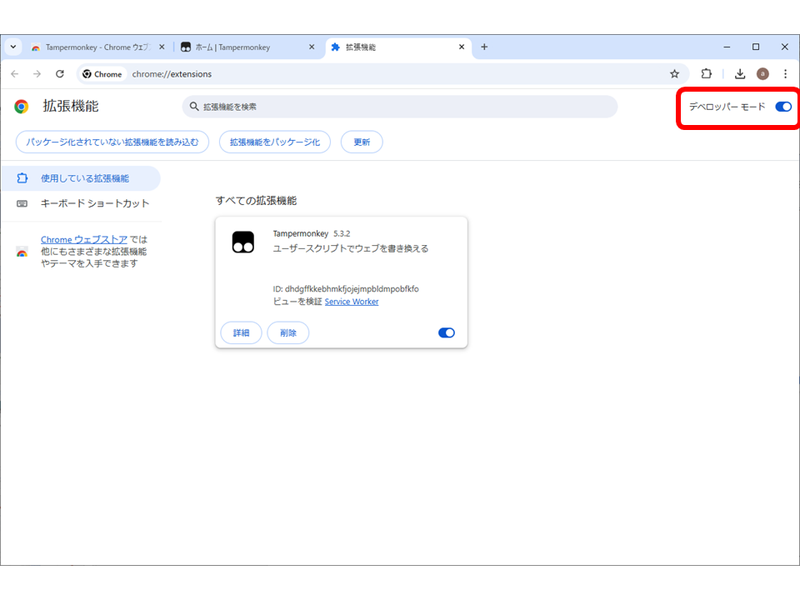Maximize the Chrome window
Screen dimensions: 800x600
[x=756, y=47]
